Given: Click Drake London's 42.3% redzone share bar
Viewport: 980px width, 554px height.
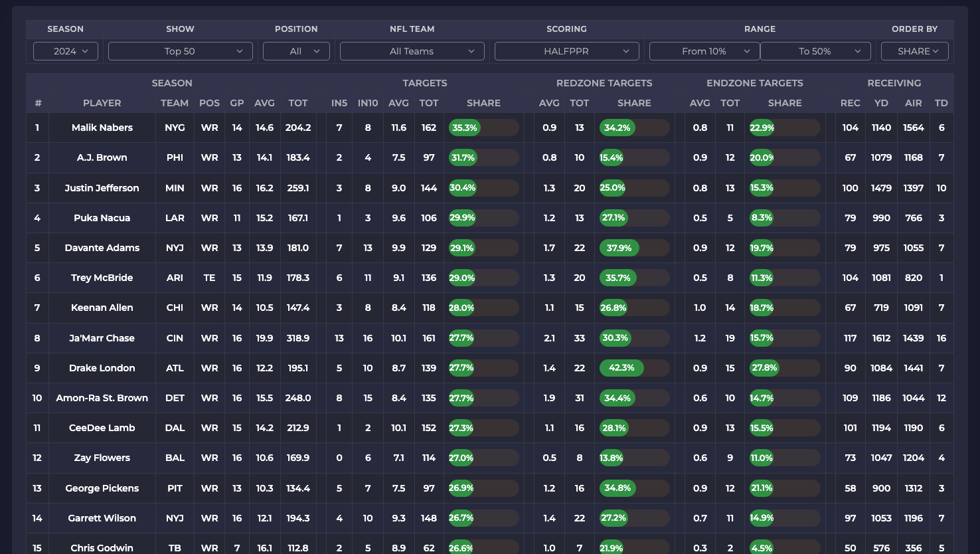Looking at the screenshot, I should 635,368.
